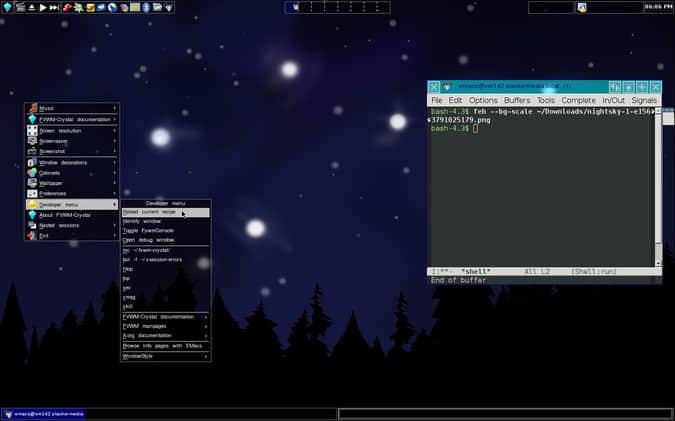
Task: Click the Wallpaper menu icon
Action: click(x=32, y=183)
